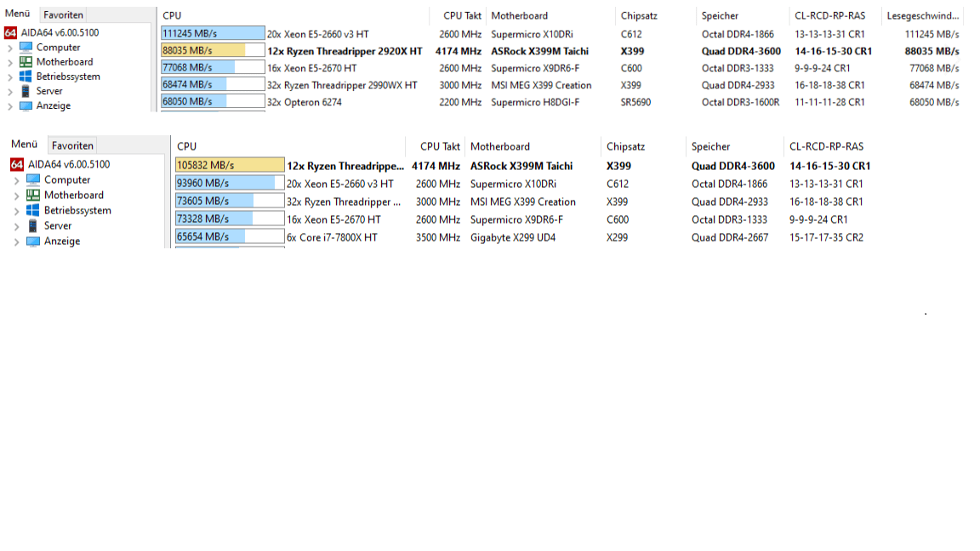Select Server label in upper tree
The height and width of the screenshot is (551, 980).
[x=49, y=91]
